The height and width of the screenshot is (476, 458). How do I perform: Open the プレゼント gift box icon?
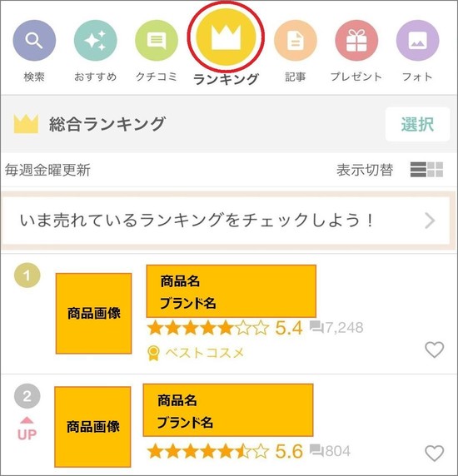(x=356, y=41)
